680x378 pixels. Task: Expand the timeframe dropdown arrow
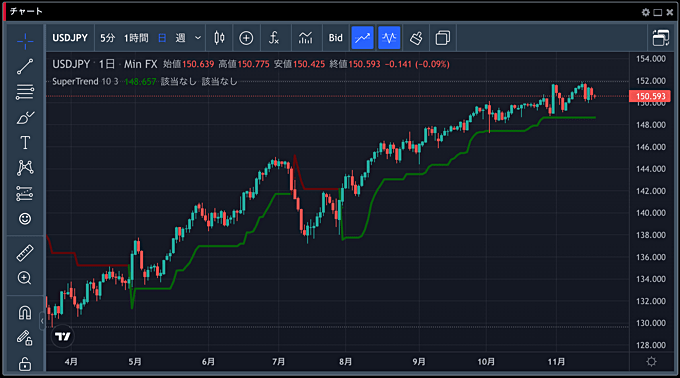(198, 38)
